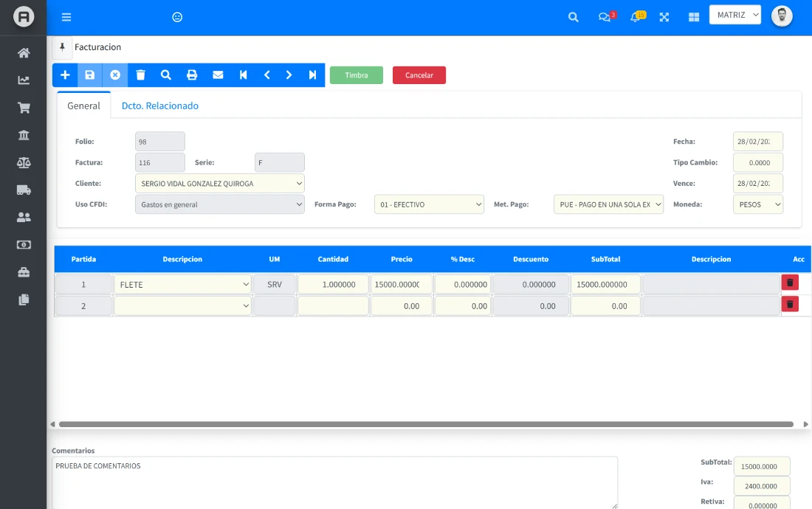Open the Forma Pago dropdown
The image size is (812, 509).
pyautogui.click(x=429, y=204)
